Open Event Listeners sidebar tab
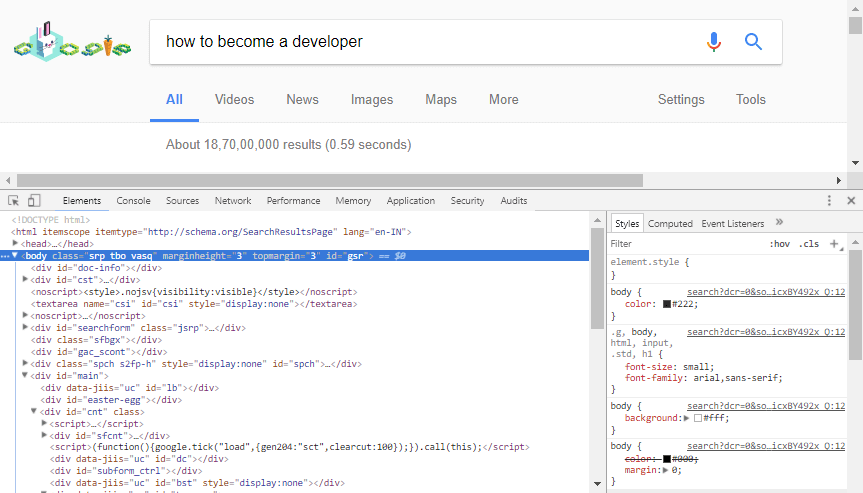 (x=733, y=223)
